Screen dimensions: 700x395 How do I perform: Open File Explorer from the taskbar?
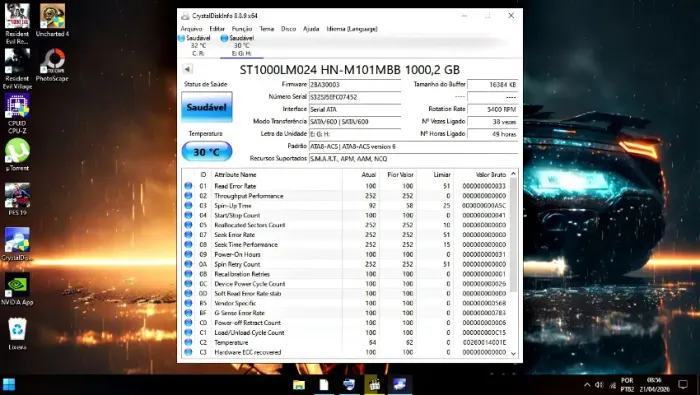(x=299, y=385)
